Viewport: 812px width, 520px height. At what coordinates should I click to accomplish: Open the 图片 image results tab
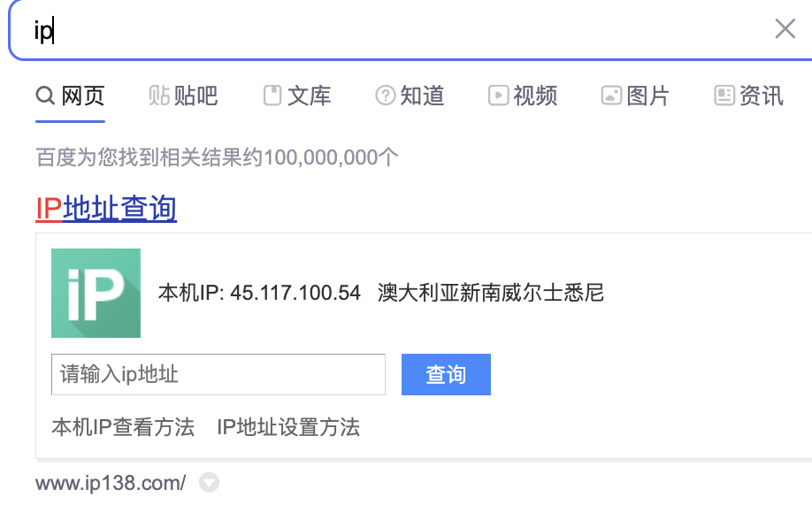point(635,96)
